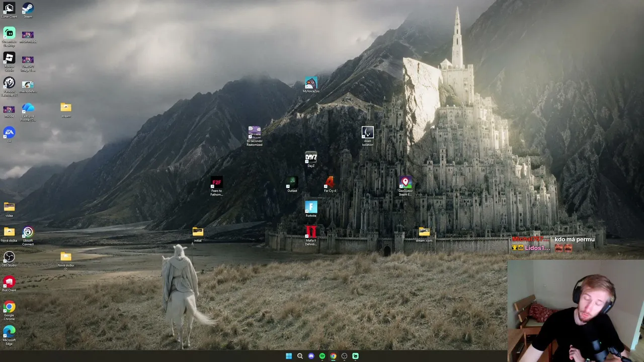Open the Windows Start menu
644x362 pixels.
point(289,356)
